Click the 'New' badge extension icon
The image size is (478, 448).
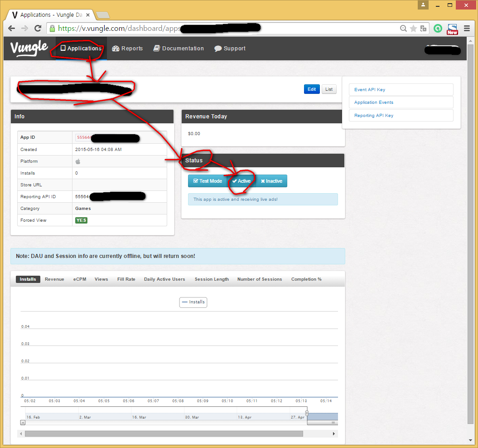(x=452, y=29)
